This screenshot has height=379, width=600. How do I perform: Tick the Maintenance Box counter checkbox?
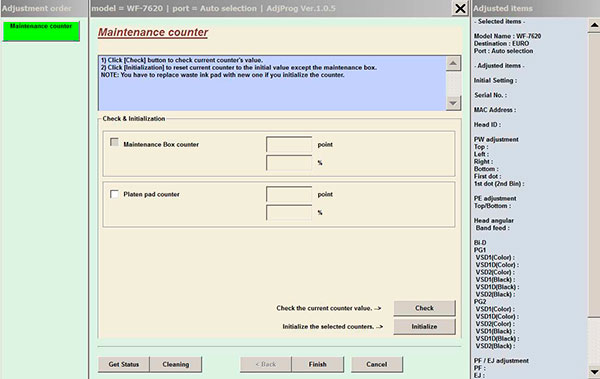[114, 142]
